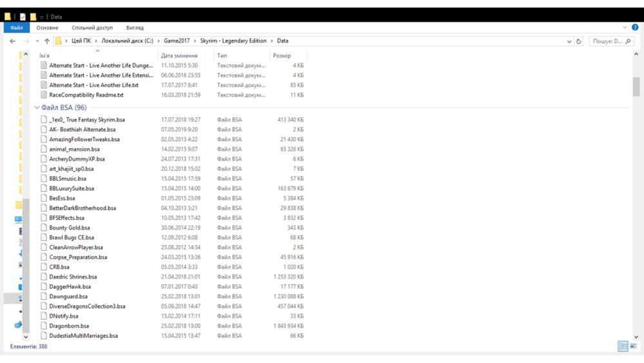
Task: Click the Daedric Shrines.bsa file icon
Action: click(44, 277)
